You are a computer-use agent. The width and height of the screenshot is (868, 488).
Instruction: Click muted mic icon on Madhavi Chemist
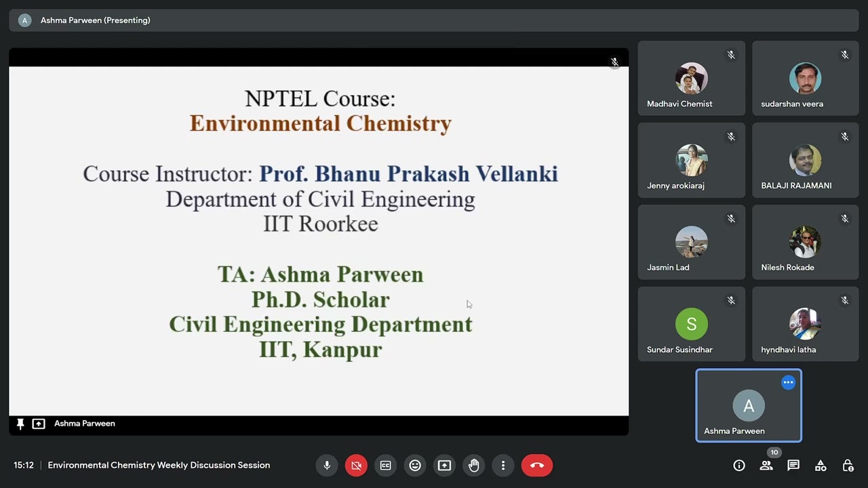pos(731,55)
